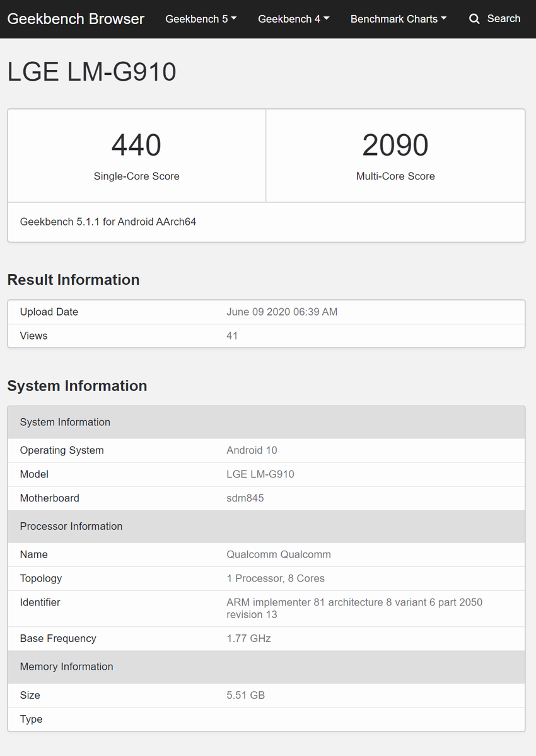
Task: Click the 2090 multi-core score value
Action: point(395,146)
